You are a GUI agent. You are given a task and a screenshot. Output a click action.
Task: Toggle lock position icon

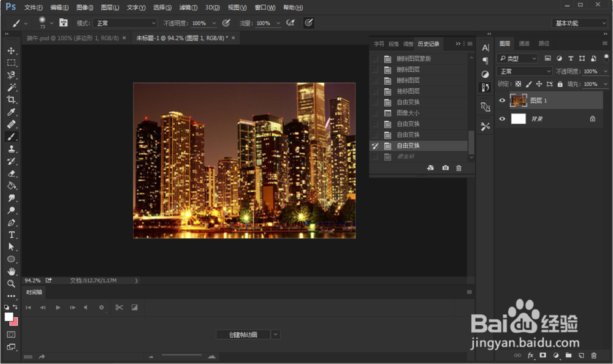(539, 84)
